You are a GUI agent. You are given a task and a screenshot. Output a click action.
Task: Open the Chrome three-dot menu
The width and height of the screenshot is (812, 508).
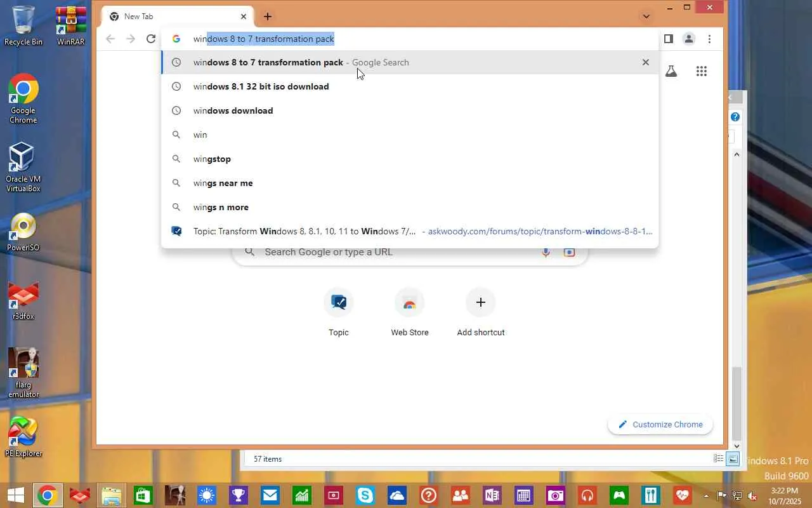coord(709,39)
